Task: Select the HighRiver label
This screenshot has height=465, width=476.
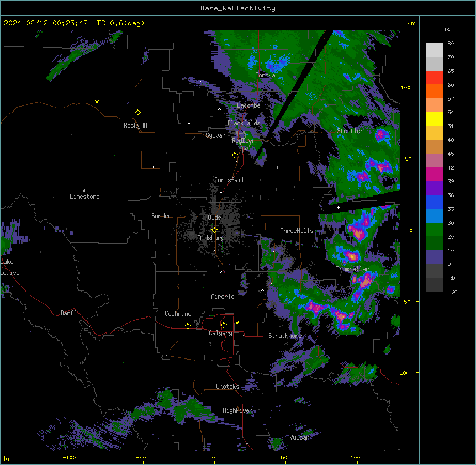Action: coord(237,410)
